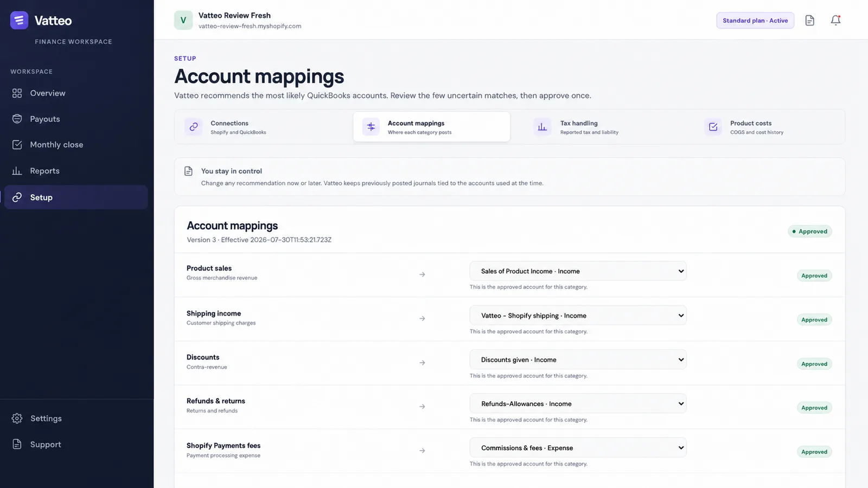Image resolution: width=868 pixels, height=488 pixels.
Task: Open the document icon in header
Action: click(809, 21)
